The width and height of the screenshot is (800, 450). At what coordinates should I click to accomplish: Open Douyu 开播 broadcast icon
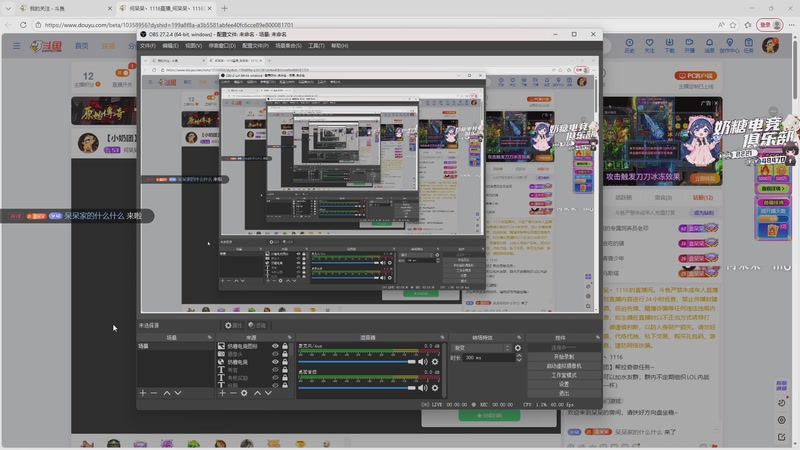click(x=689, y=45)
